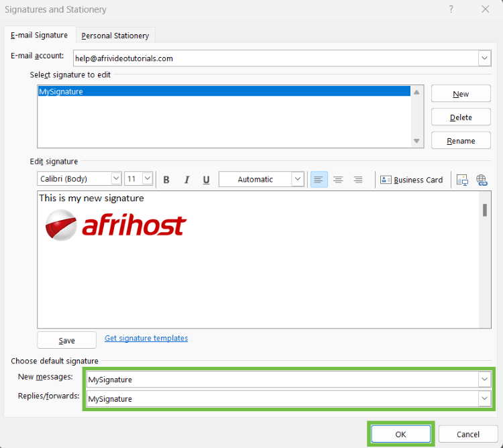Click the Insert Picture icon
The image size is (503, 448).
pos(462,180)
